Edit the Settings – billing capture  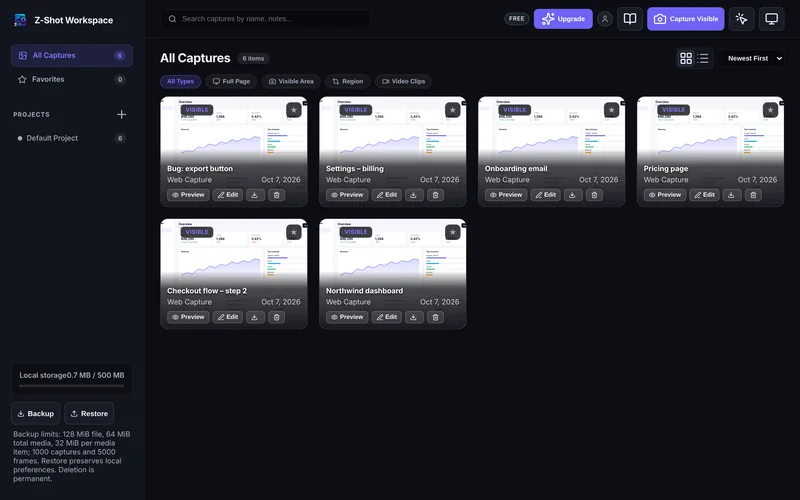pos(387,195)
